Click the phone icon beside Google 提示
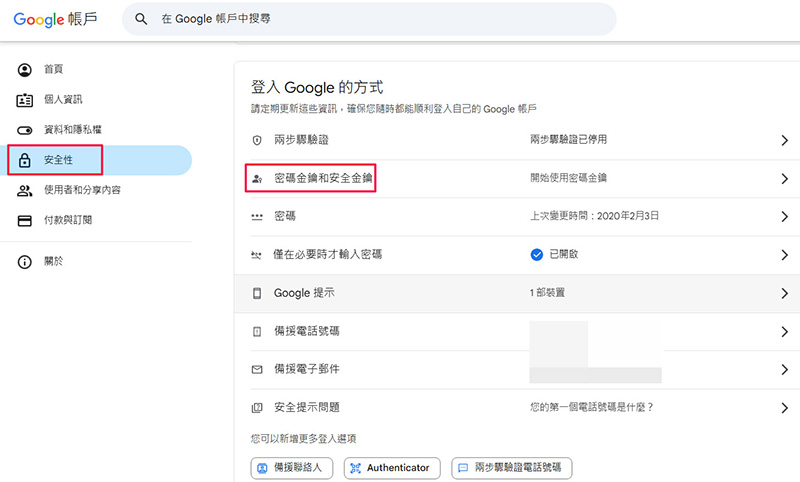 pos(257,293)
